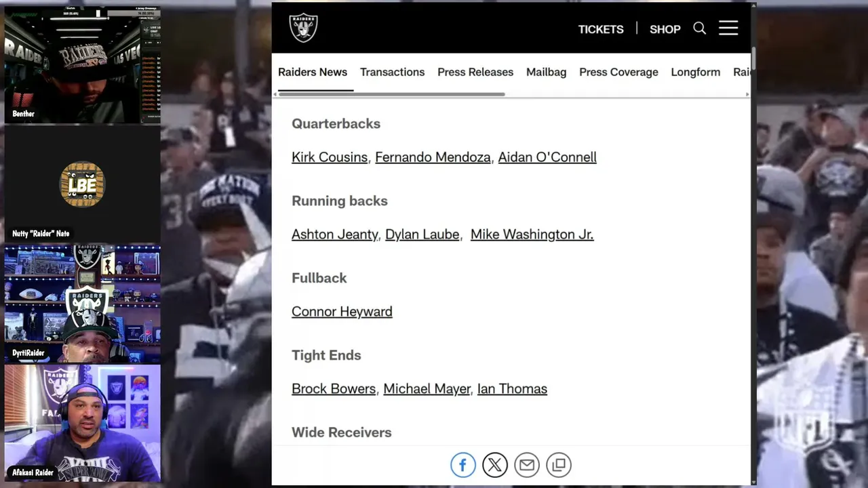The image size is (868, 488).
Task: Click the tab bar left scroll arrow
Action: (275, 94)
